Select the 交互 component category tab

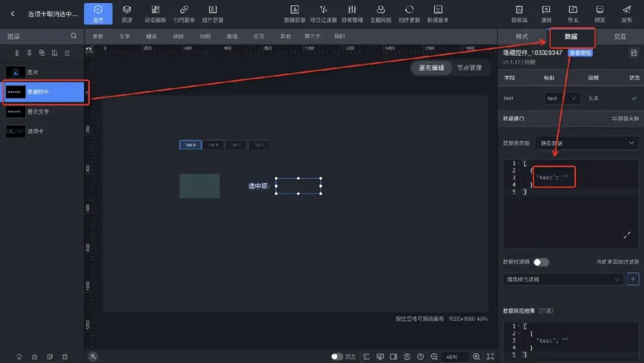pyautogui.click(x=259, y=36)
